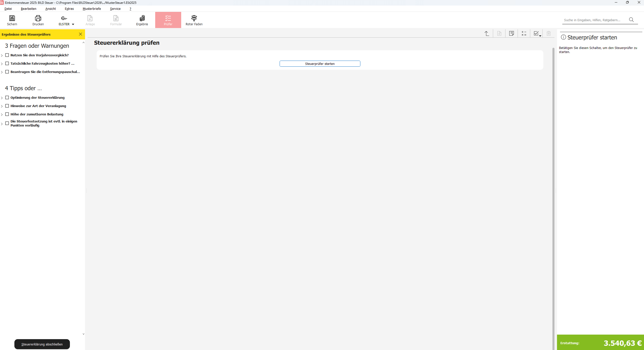Image resolution: width=644 pixels, height=350 pixels.
Task: Open the sticky note icon
Action: pos(512,34)
